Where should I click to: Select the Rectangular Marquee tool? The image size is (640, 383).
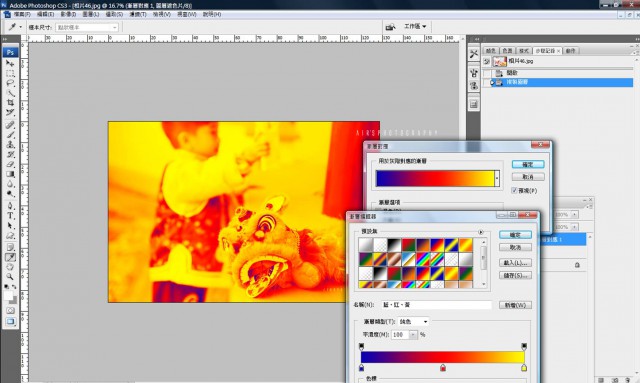click(10, 73)
